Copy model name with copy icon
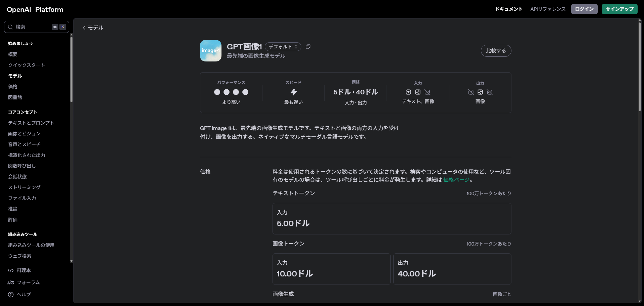 [308, 47]
